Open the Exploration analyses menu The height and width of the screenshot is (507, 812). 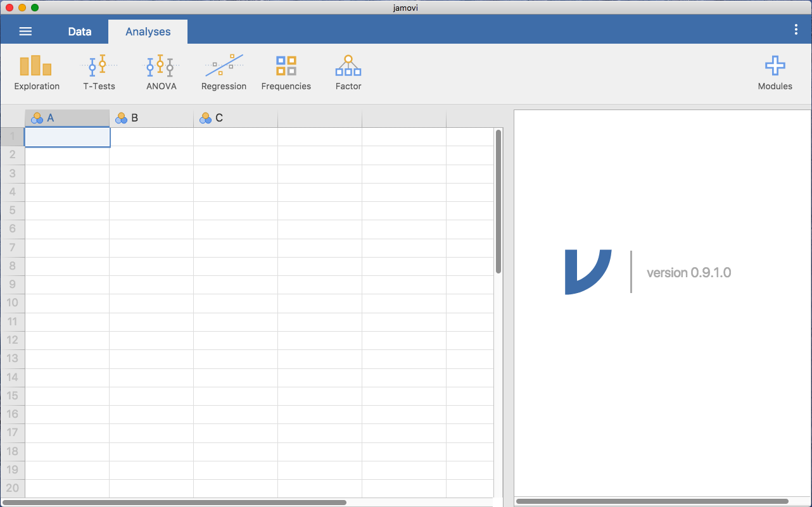pyautogui.click(x=37, y=73)
